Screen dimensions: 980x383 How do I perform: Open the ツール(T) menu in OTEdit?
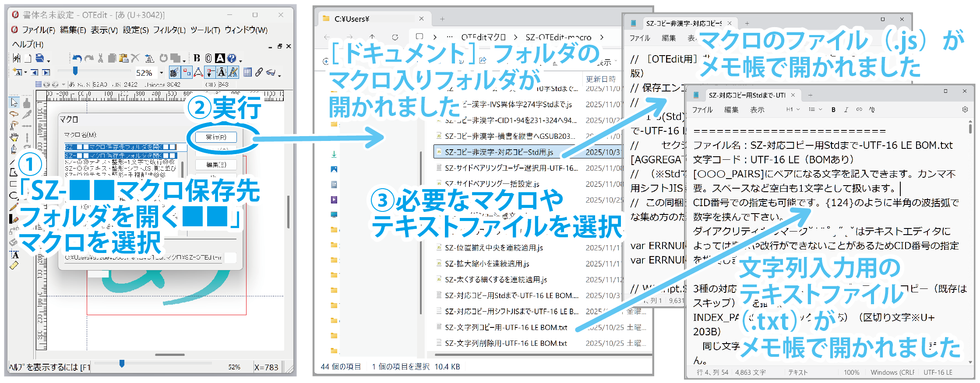click(205, 30)
